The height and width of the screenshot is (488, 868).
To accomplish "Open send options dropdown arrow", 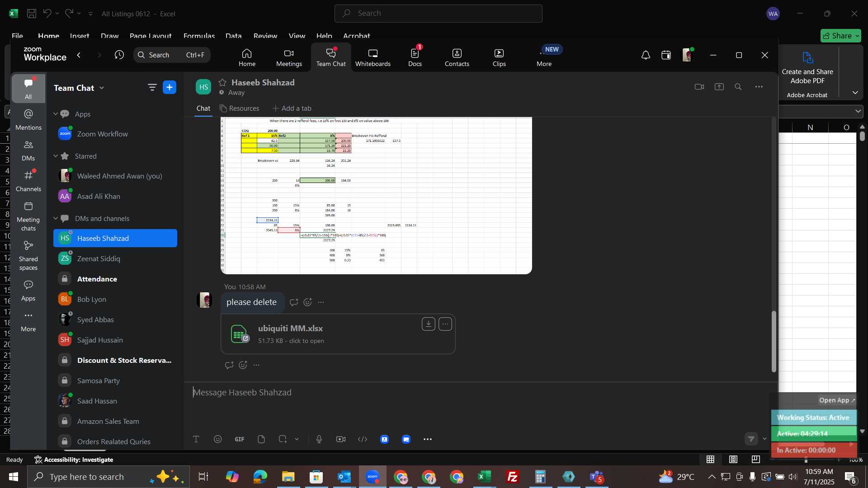I will click(764, 439).
